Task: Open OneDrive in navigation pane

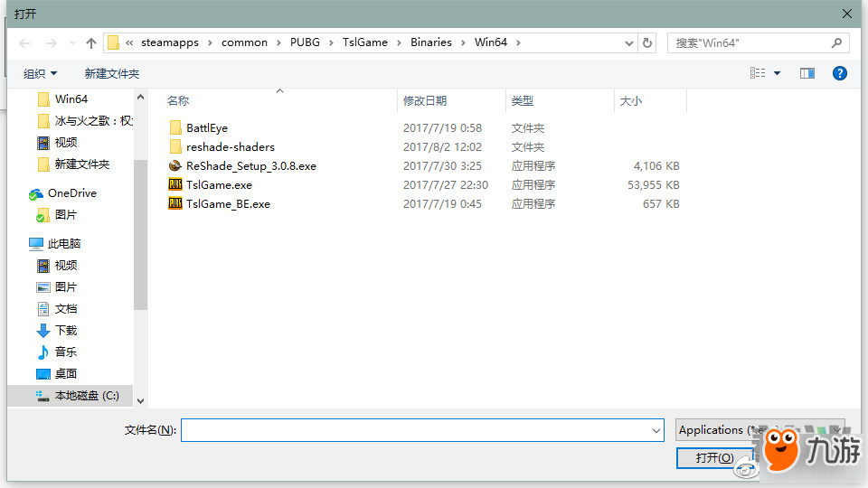Action: pos(62,193)
